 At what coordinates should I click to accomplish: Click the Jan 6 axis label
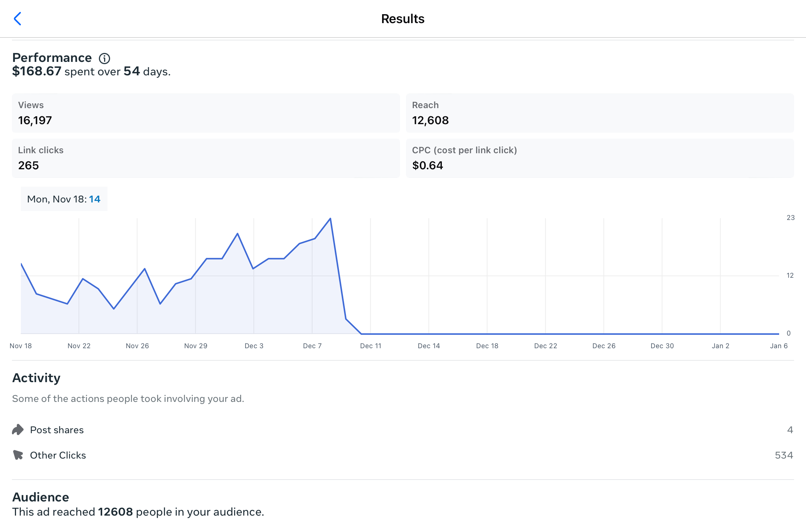(779, 346)
